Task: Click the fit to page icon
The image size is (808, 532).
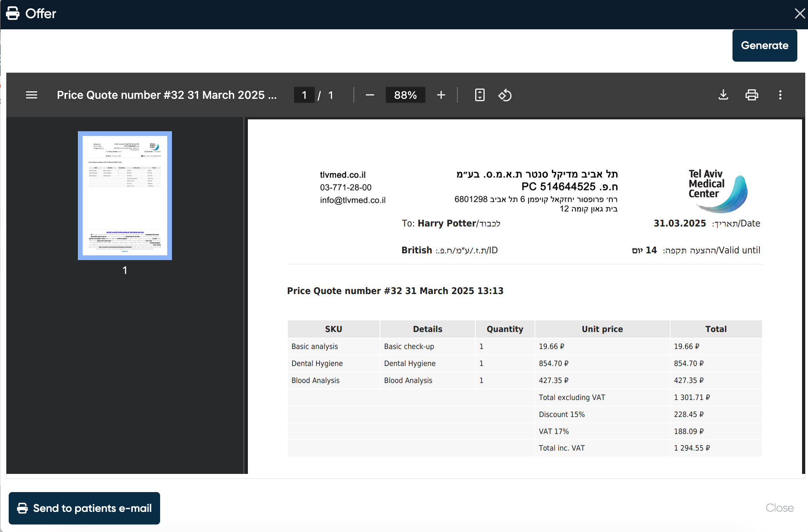Action: pyautogui.click(x=480, y=95)
